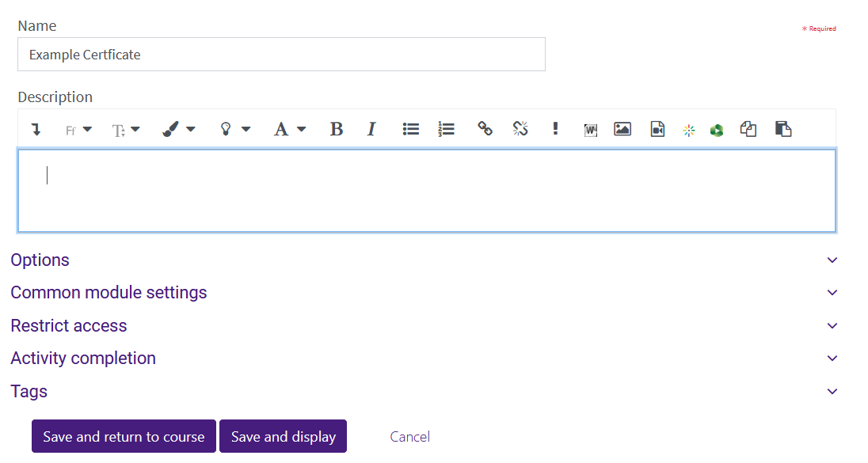868x463 pixels.
Task: Toggle bold text formatting
Action: [x=336, y=128]
